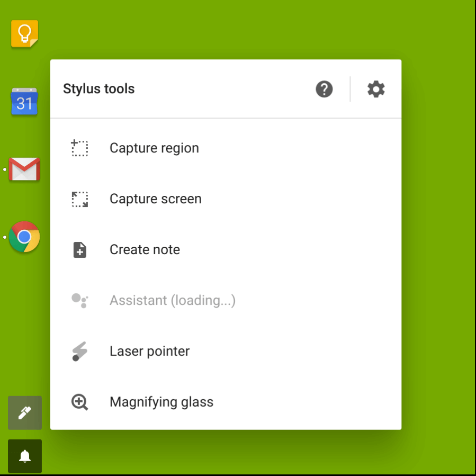476x476 pixels.
Task: Click the Create note document icon
Action: (x=80, y=250)
